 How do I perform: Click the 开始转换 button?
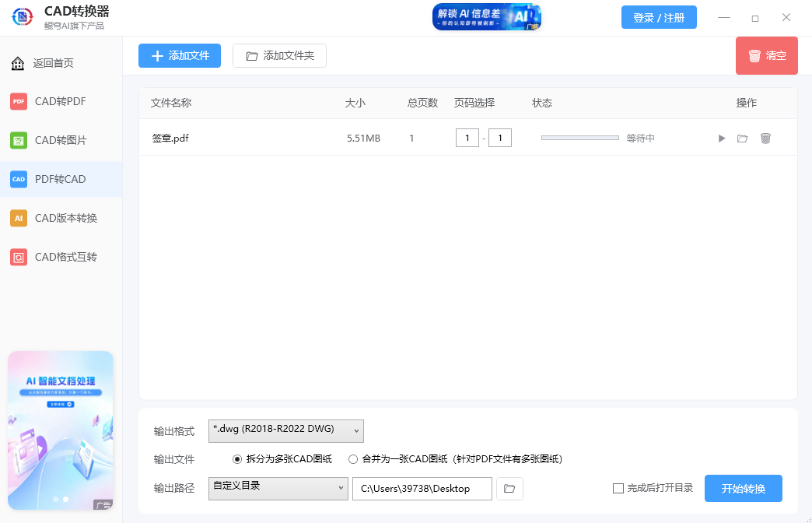tap(743, 488)
